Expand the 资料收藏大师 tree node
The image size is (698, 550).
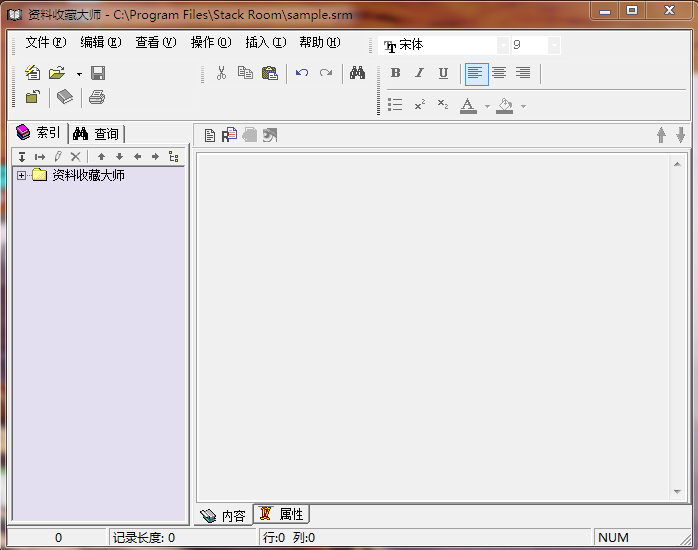point(22,175)
